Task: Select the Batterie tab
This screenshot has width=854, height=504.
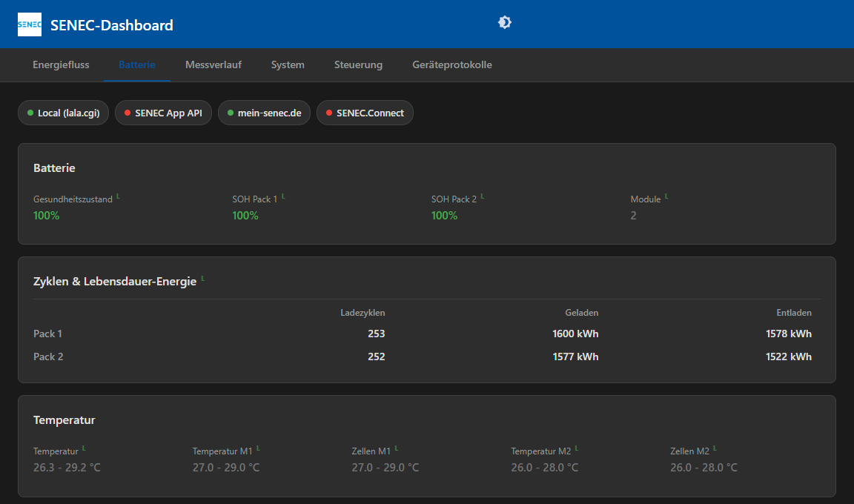Action: click(x=136, y=64)
